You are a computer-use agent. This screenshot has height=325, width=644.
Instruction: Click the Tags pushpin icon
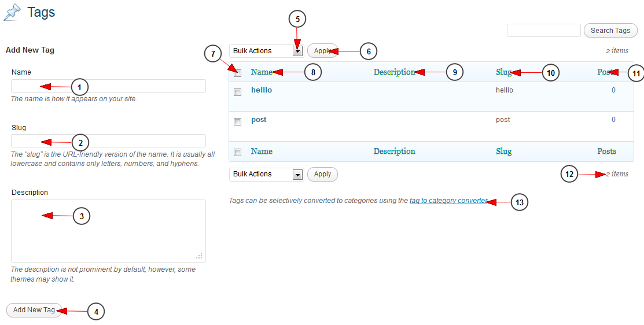coord(12,13)
